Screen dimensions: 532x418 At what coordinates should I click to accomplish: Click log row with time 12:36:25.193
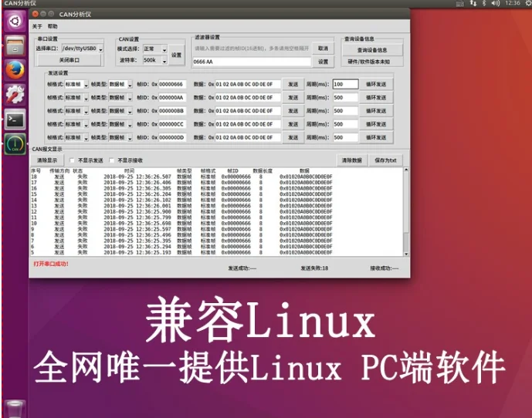tap(182, 252)
